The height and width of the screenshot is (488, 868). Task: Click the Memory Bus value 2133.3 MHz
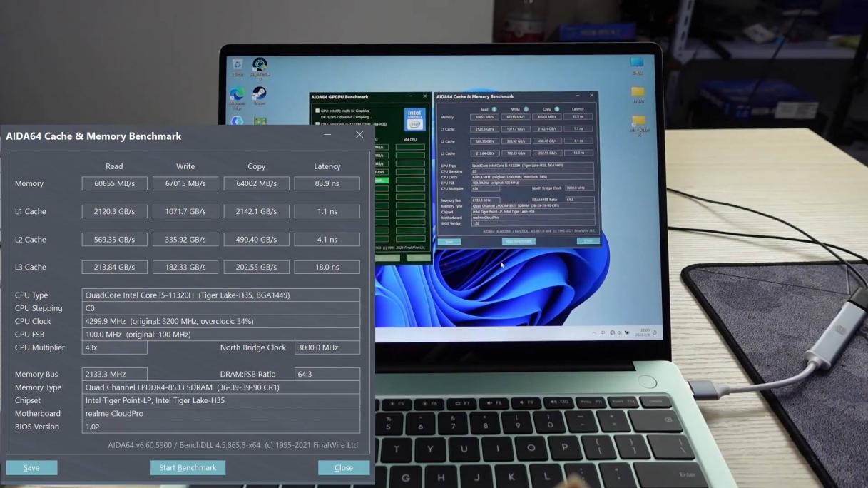coord(114,374)
